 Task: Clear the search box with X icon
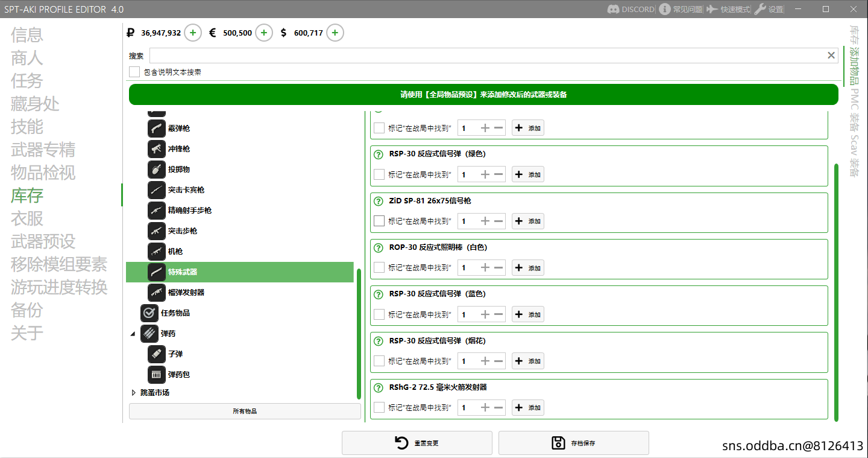[831, 56]
